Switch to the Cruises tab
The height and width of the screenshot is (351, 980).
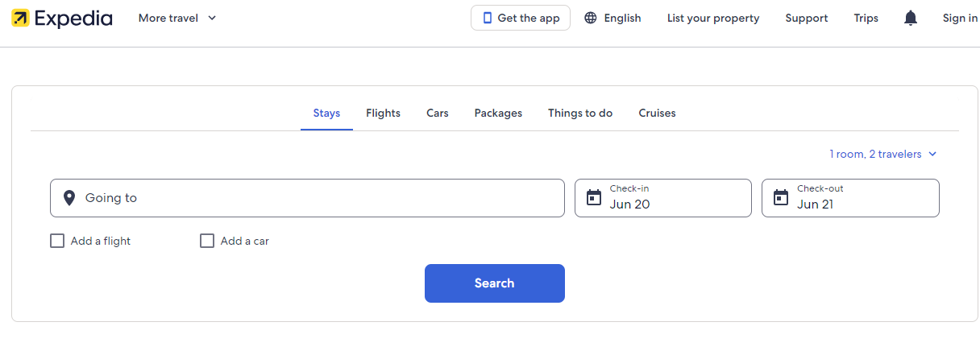pos(657,114)
